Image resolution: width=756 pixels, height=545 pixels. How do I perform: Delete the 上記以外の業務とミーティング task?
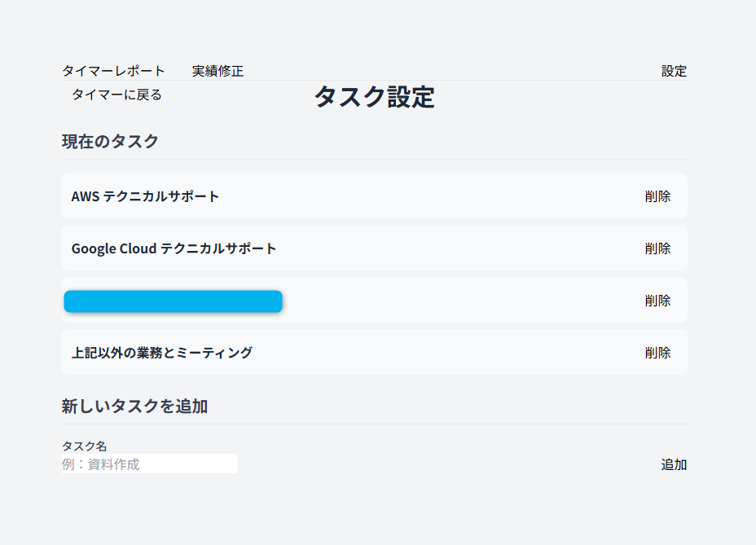pyautogui.click(x=657, y=353)
